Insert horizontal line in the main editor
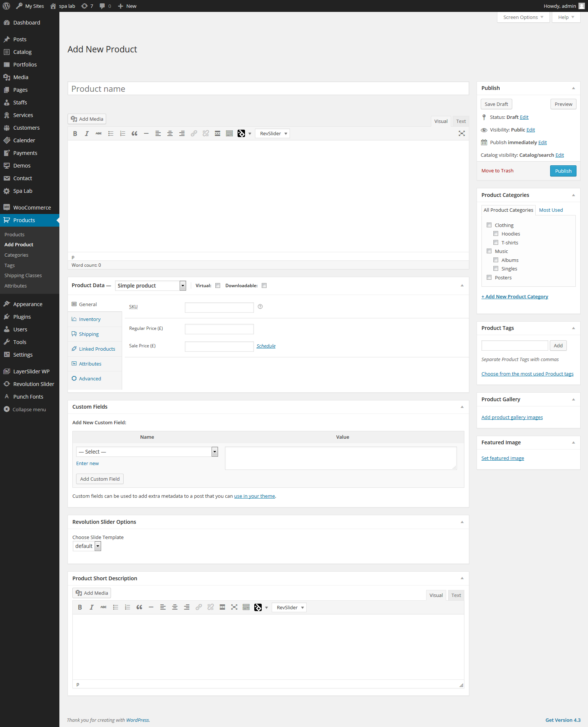This screenshot has width=588, height=727. click(146, 134)
